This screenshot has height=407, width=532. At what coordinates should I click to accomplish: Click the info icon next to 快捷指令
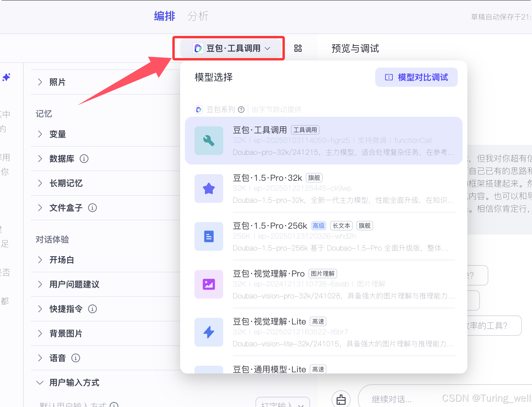click(92, 309)
